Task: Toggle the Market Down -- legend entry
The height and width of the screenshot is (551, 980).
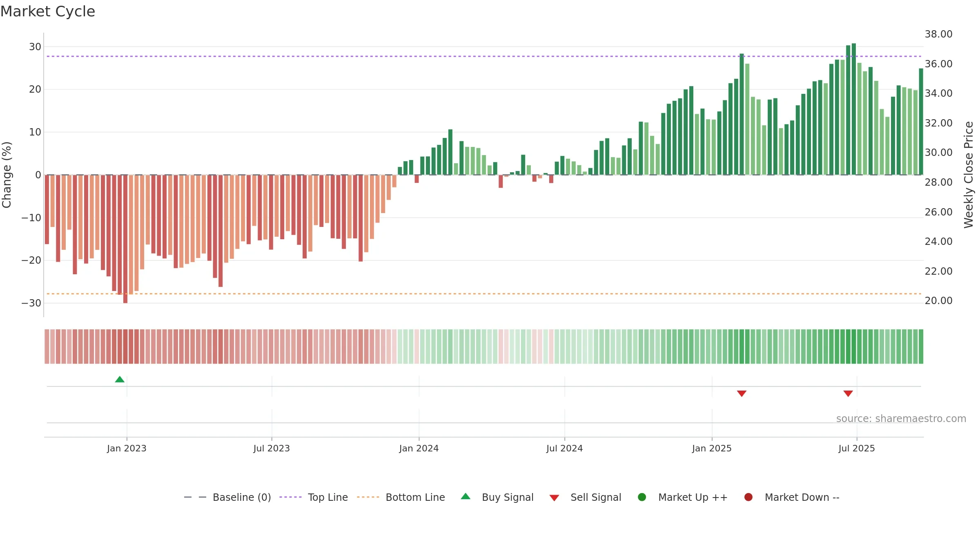Action: (x=792, y=497)
